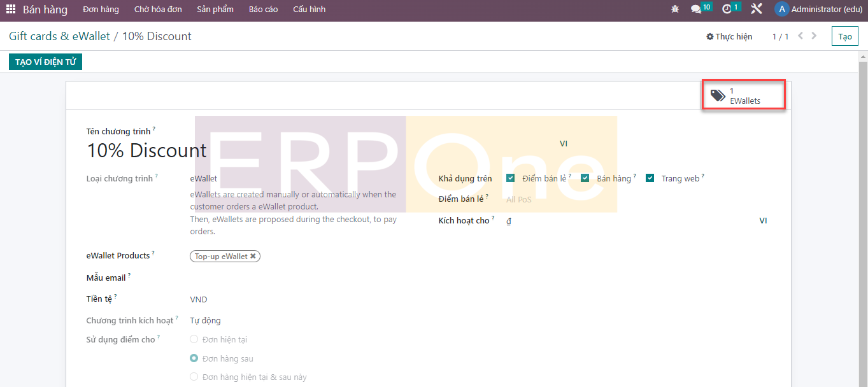Open the Administrator user menu
Viewport: 868px width, 387px height.
818,10
